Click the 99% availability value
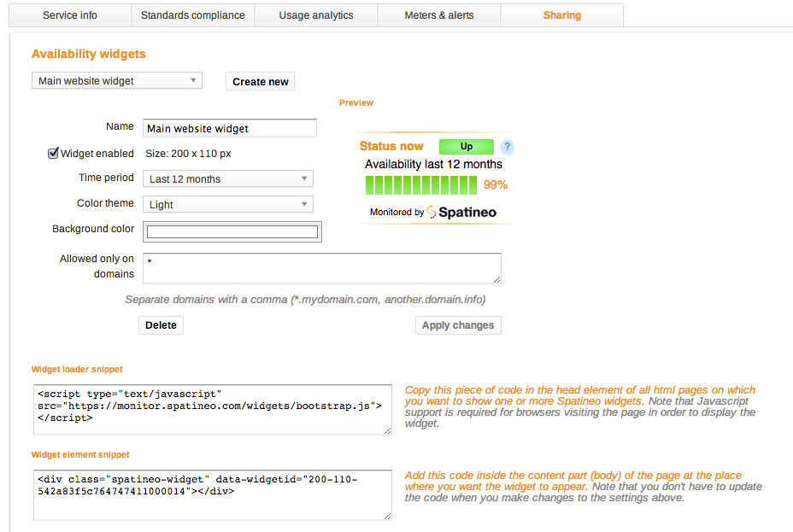The width and height of the screenshot is (793, 532). click(x=495, y=185)
